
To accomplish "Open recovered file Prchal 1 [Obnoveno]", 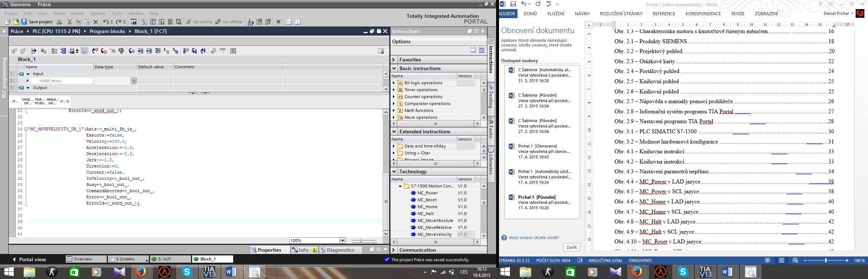I will point(542,151).
